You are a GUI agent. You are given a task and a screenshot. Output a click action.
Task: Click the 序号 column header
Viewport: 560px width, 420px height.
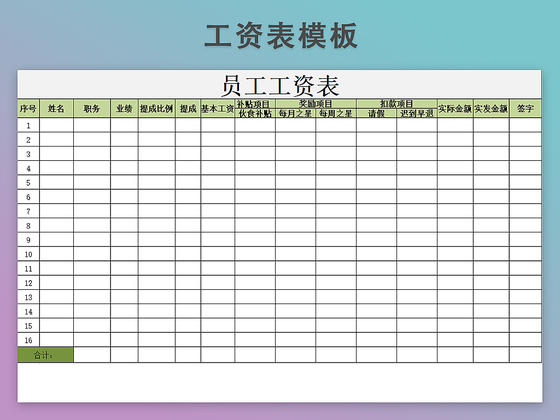[29, 108]
